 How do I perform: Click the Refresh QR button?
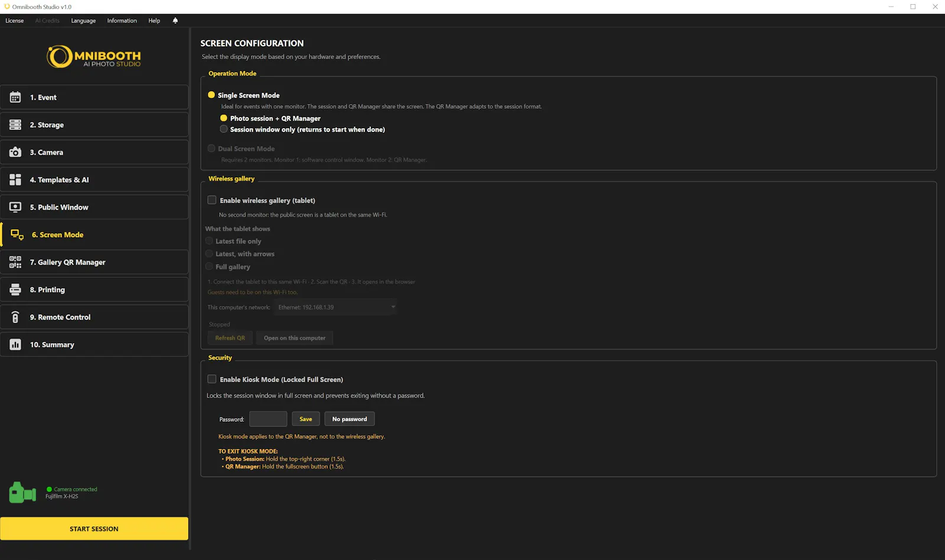230,338
